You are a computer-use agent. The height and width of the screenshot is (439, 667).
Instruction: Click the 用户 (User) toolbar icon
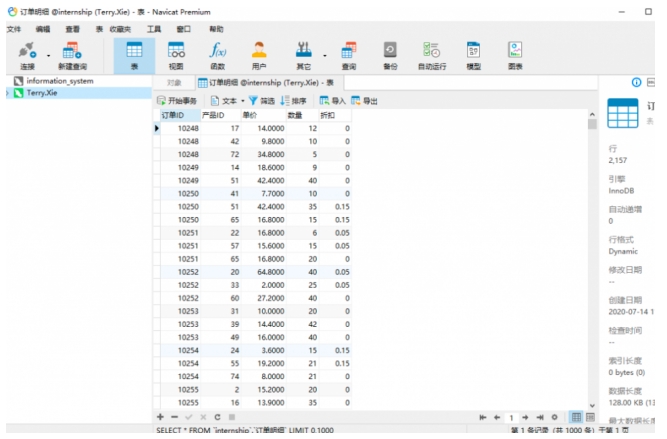[x=259, y=55]
